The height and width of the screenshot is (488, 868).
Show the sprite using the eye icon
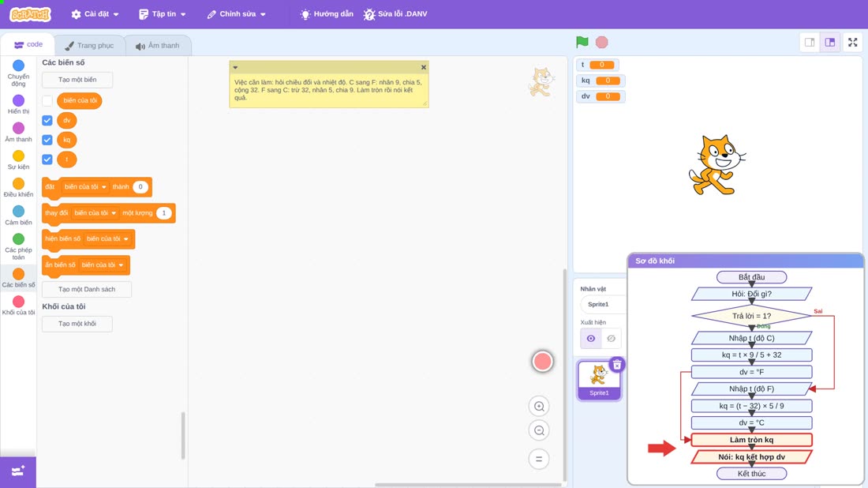591,339
